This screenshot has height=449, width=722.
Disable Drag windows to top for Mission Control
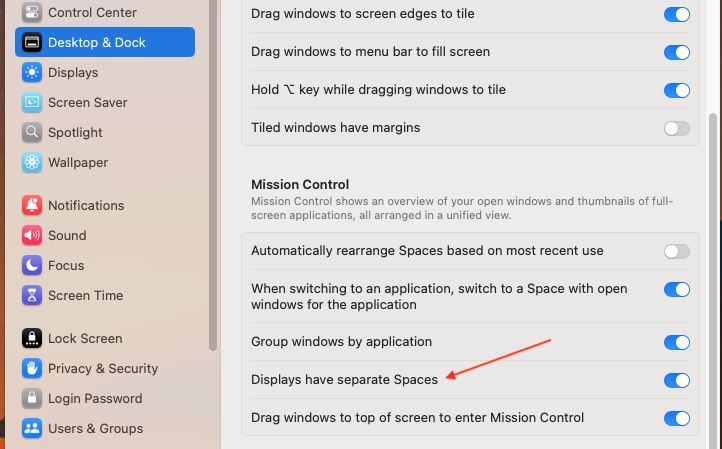click(x=676, y=418)
